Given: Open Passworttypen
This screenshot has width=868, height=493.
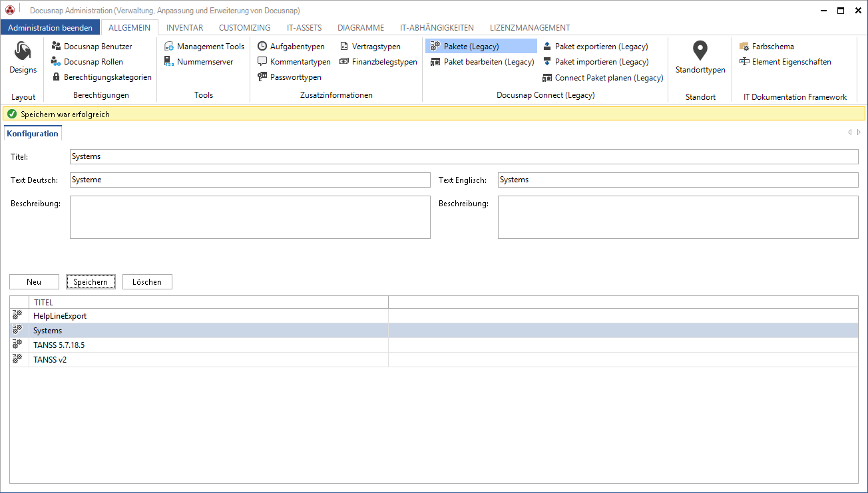Looking at the screenshot, I should (x=290, y=77).
